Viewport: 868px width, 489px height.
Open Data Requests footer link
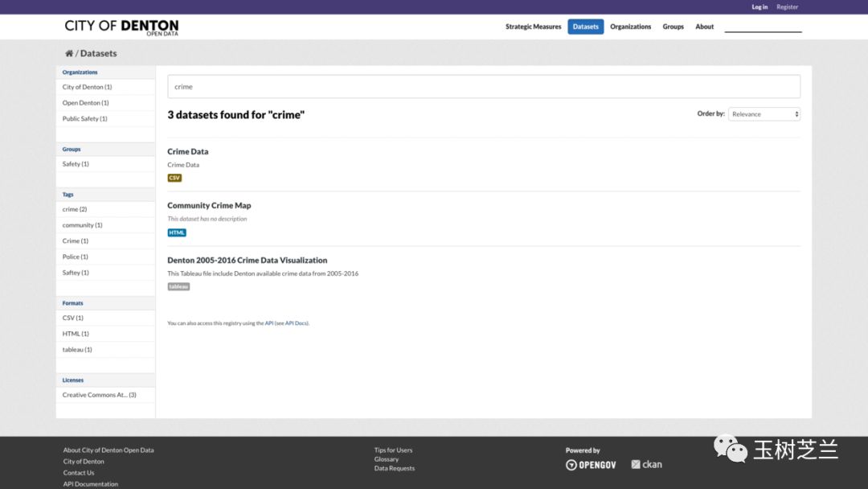[394, 469]
